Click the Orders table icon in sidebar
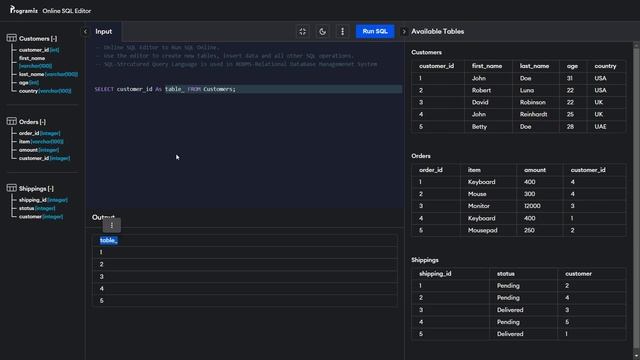The image size is (640, 360). point(11,121)
